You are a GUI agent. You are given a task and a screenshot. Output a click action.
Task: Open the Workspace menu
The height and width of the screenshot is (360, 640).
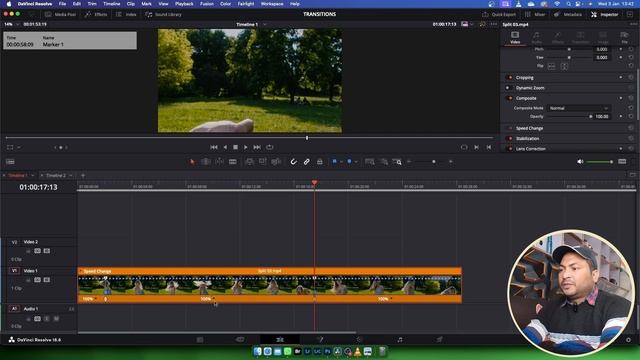point(272,4)
